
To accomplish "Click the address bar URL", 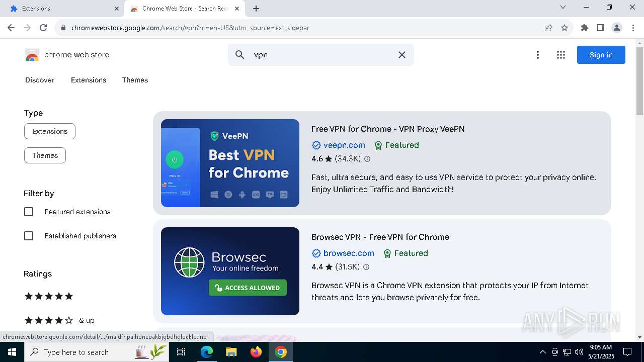I will (x=190, y=28).
